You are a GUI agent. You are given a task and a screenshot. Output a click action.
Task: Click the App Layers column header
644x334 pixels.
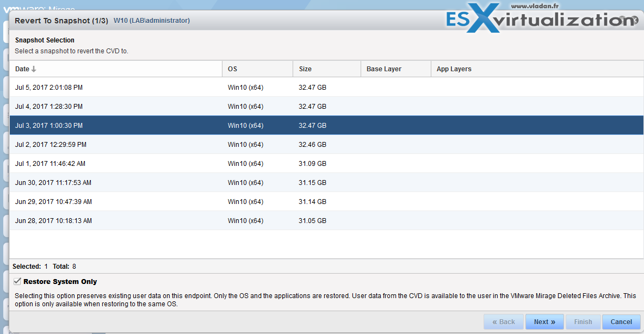(x=537, y=69)
